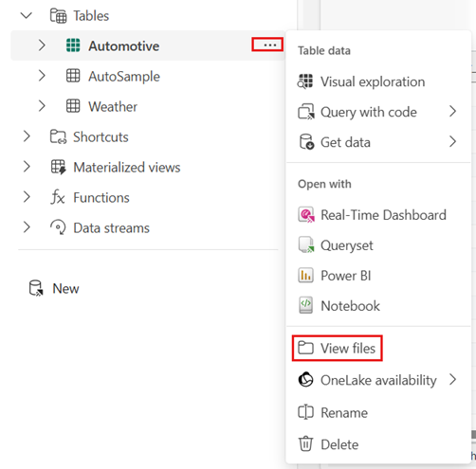
Task: Choose Delete from the context menu
Action: (378, 444)
